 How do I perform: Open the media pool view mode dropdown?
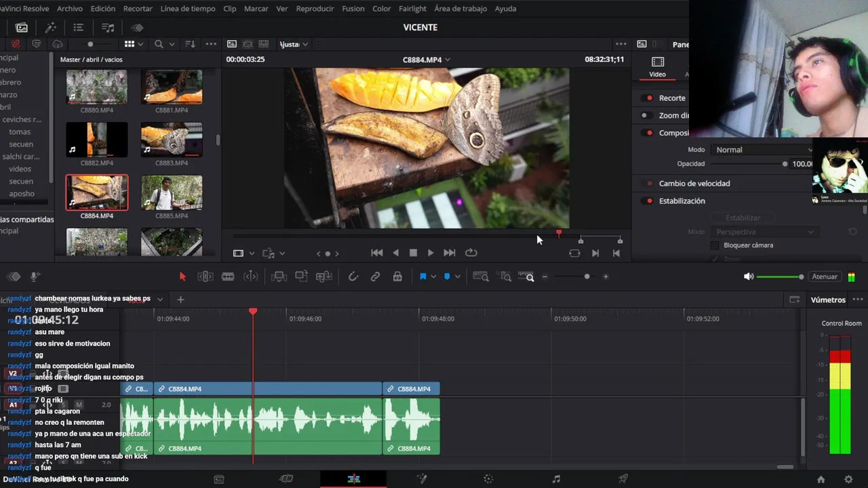pyautogui.click(x=140, y=44)
